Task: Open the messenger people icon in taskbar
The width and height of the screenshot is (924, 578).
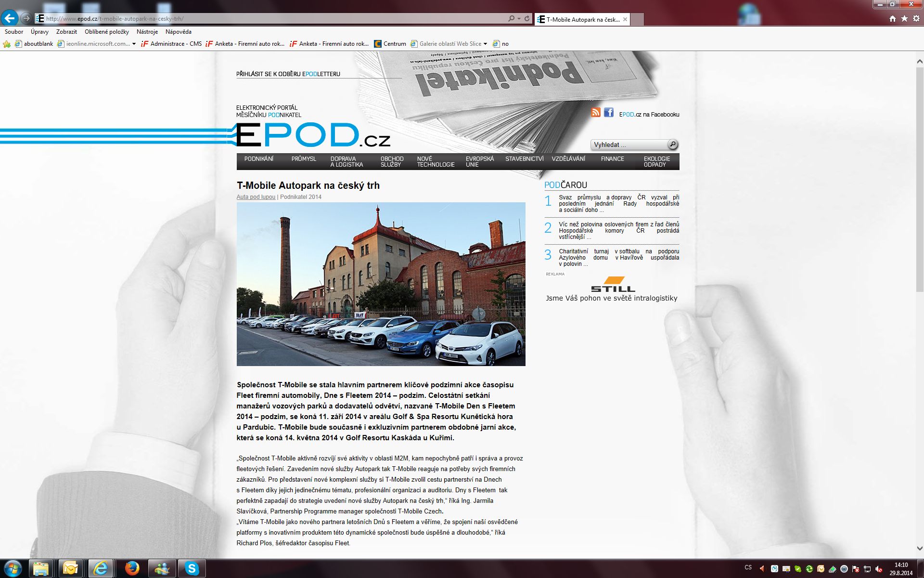Action: tap(162, 569)
